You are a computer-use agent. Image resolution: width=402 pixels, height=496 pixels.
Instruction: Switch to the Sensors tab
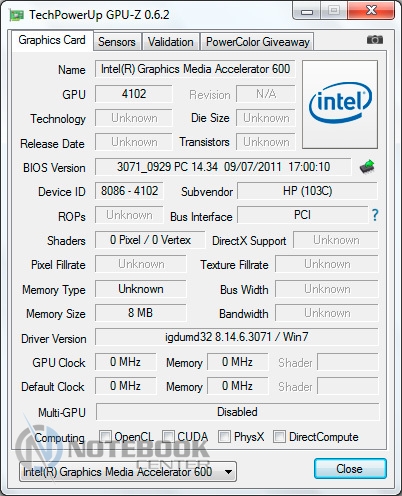(x=117, y=42)
